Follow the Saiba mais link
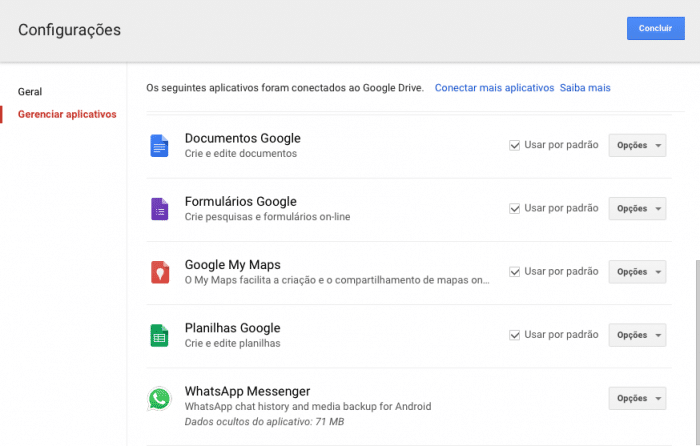The width and height of the screenshot is (700, 446). click(585, 88)
